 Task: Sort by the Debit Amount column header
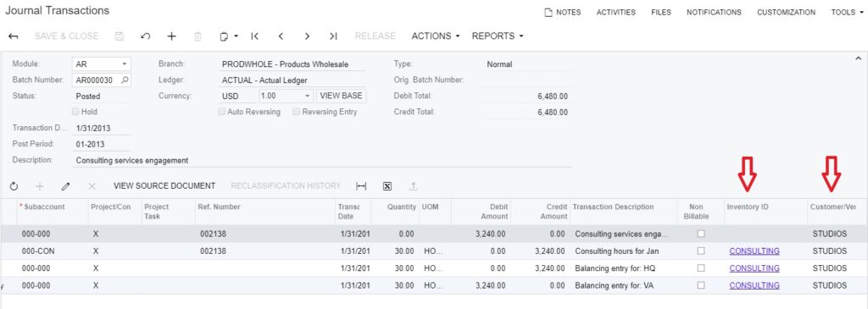pyautogui.click(x=481, y=211)
